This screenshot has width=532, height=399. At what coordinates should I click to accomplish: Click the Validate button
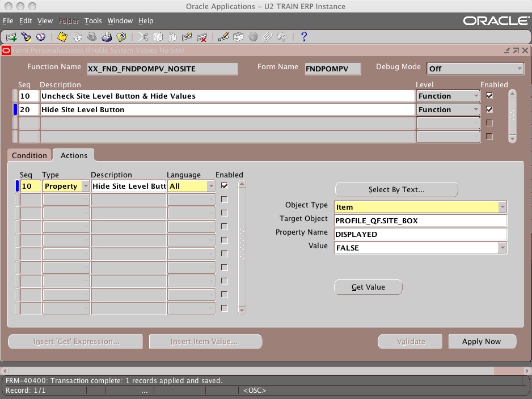tap(410, 341)
